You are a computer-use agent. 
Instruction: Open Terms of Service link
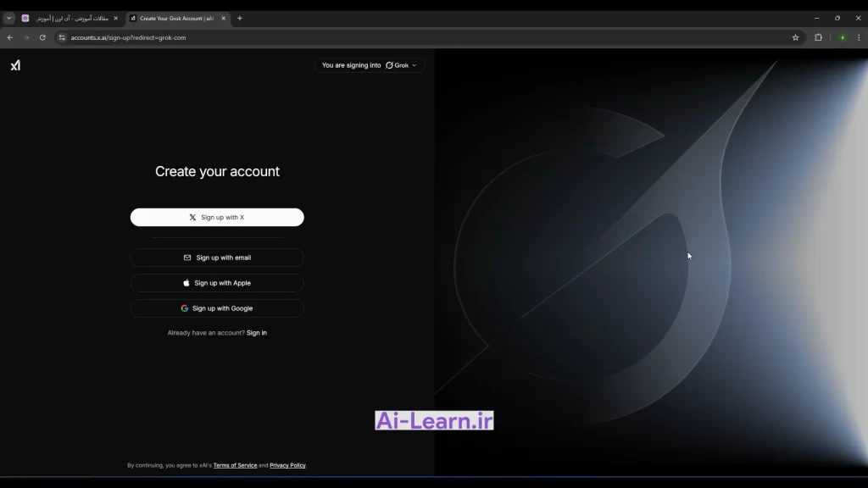(x=235, y=465)
